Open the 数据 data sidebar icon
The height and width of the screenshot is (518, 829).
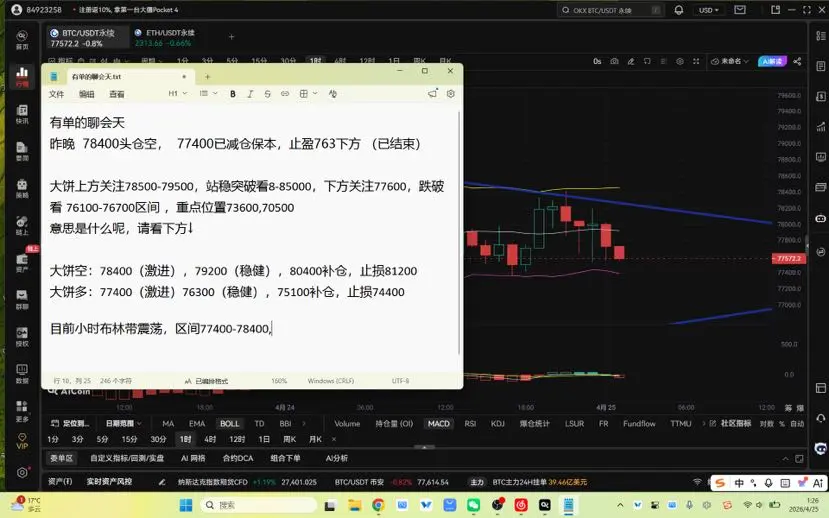point(22,374)
